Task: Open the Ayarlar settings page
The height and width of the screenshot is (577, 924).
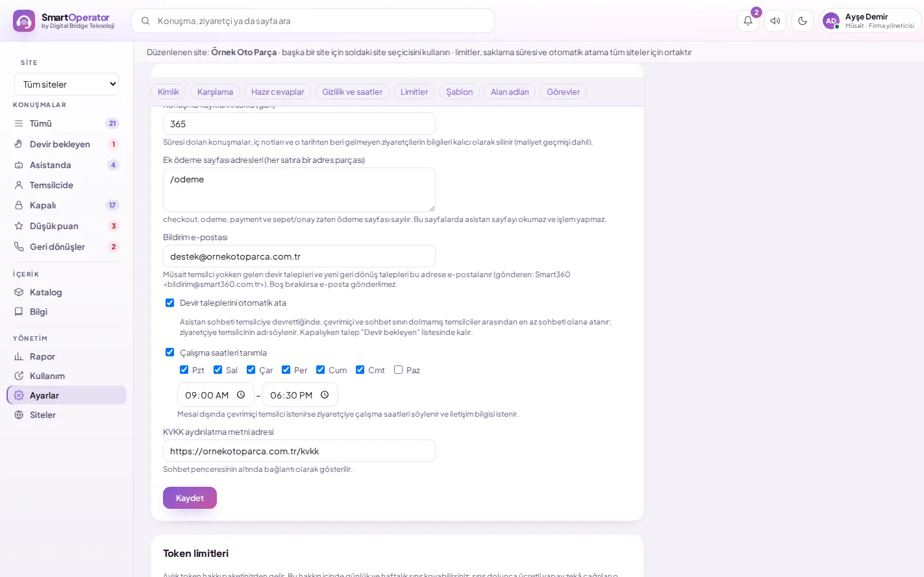Action: coord(66,395)
